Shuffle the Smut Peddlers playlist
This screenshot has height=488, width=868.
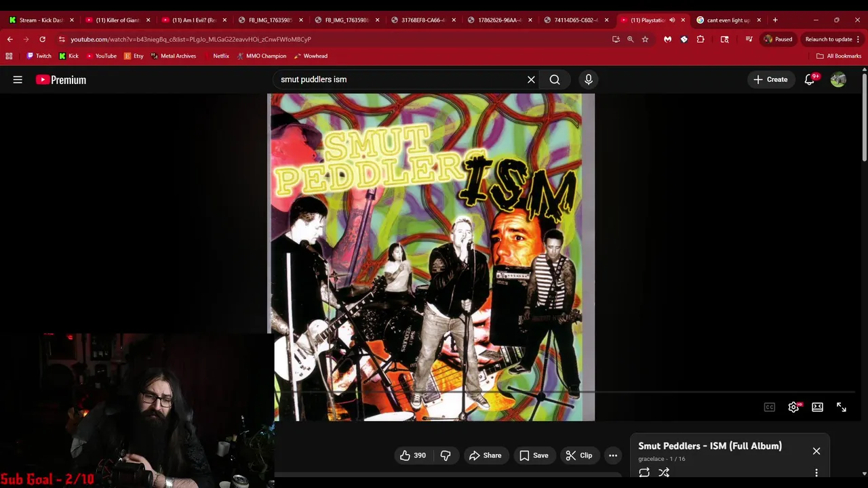pyautogui.click(x=664, y=472)
